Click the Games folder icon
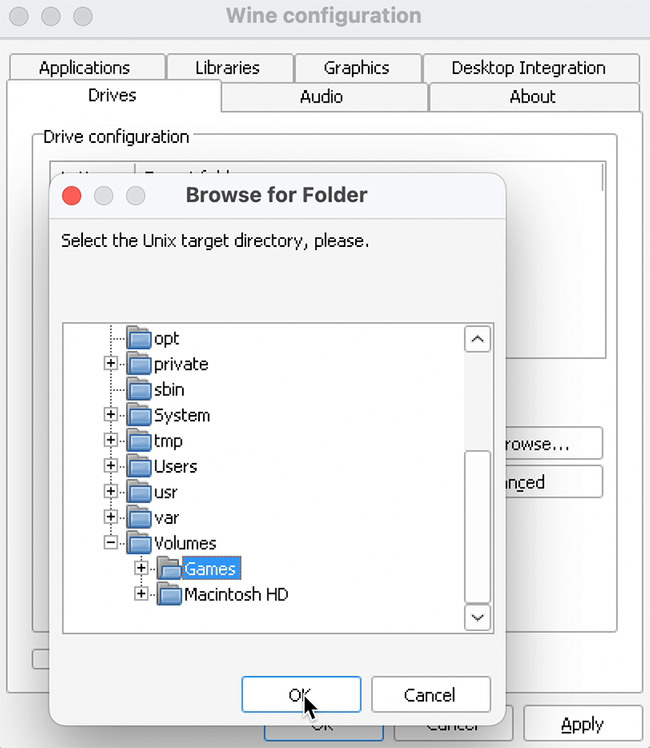The image size is (650, 748). [169, 569]
